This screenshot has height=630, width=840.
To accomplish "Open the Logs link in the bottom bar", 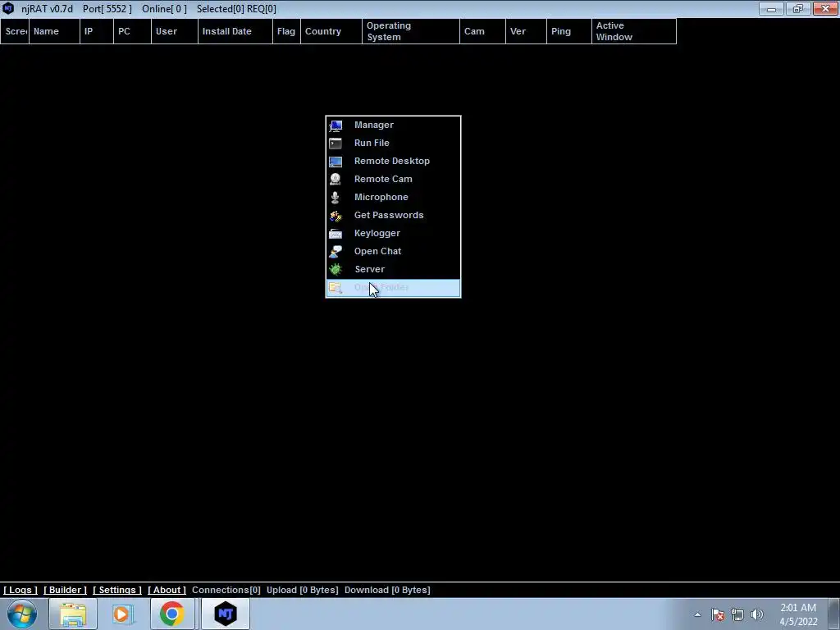I will coord(21,590).
